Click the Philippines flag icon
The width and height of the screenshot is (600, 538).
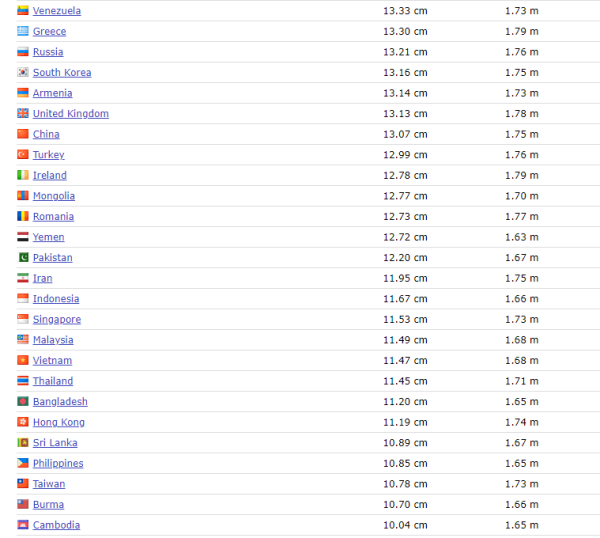pyautogui.click(x=23, y=464)
